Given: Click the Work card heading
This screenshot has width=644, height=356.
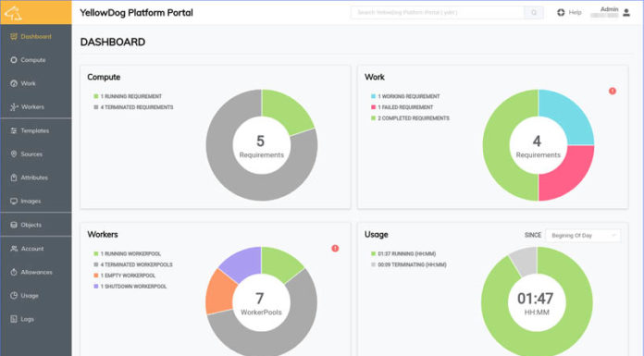Looking at the screenshot, I should click(375, 77).
